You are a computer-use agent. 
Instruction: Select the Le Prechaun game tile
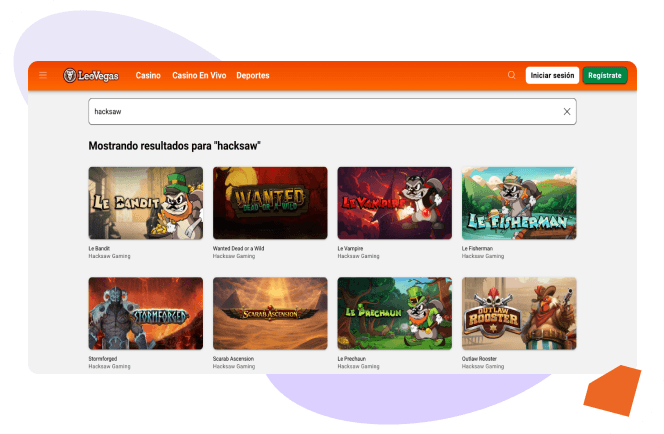395,313
